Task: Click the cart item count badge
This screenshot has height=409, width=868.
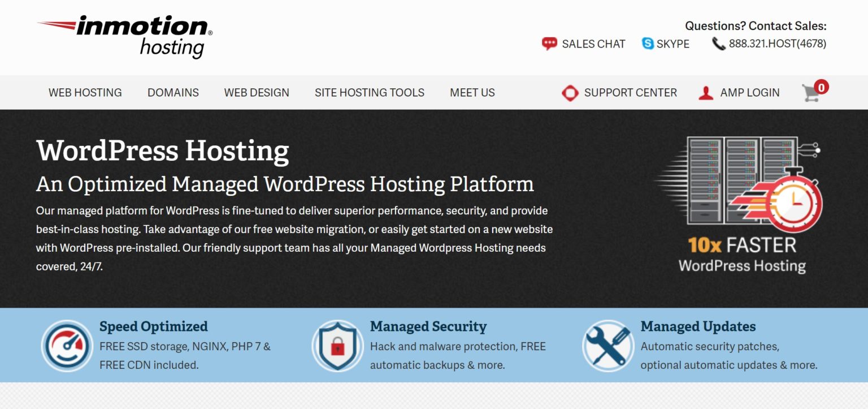Action: [822, 87]
